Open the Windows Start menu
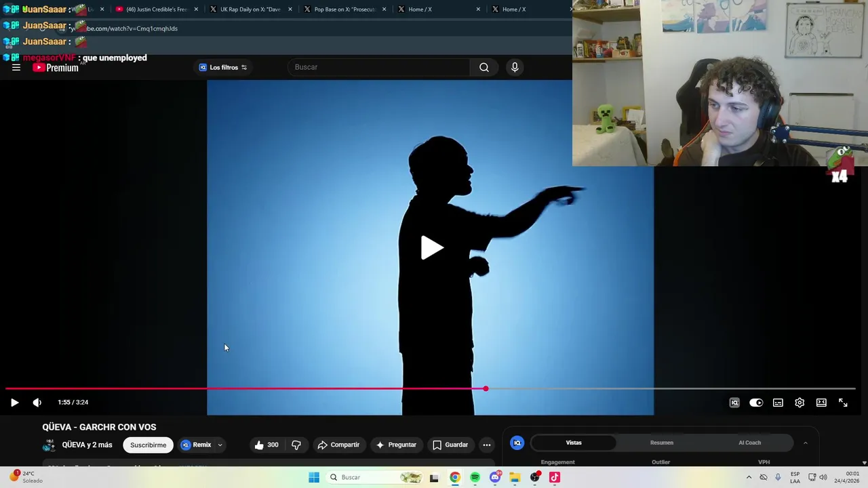Viewport: 868px width, 488px height. [314, 477]
